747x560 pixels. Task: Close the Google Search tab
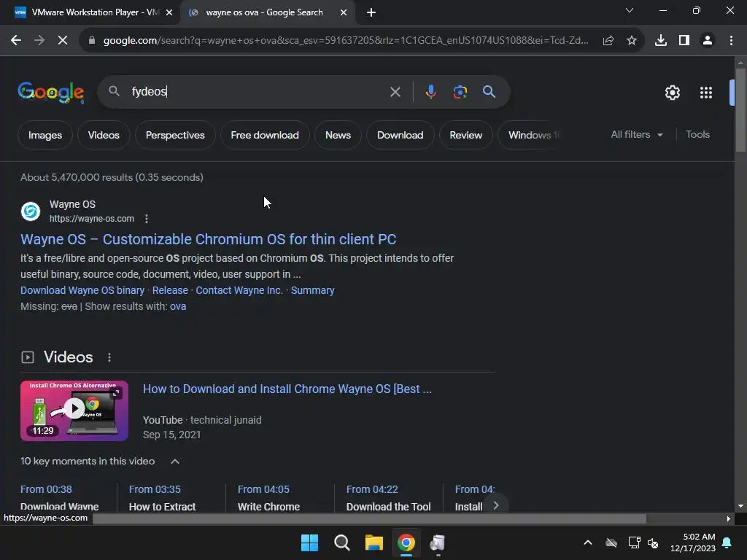(x=344, y=12)
